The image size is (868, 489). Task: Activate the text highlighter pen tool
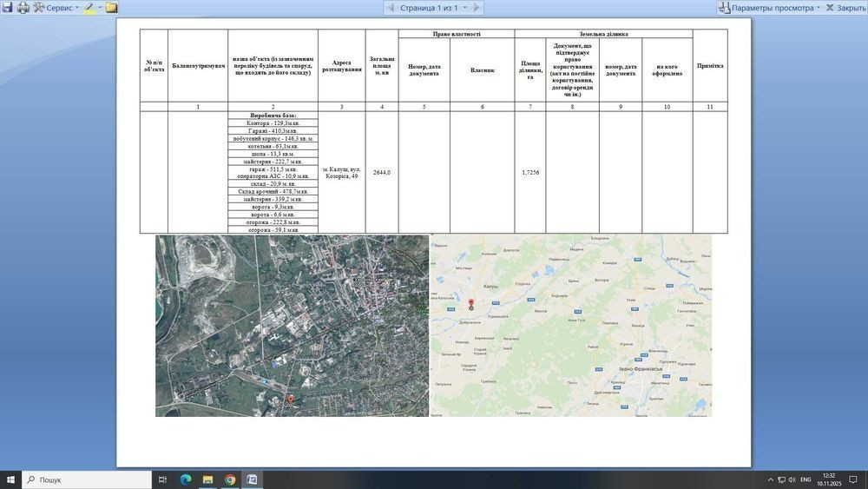[89, 8]
